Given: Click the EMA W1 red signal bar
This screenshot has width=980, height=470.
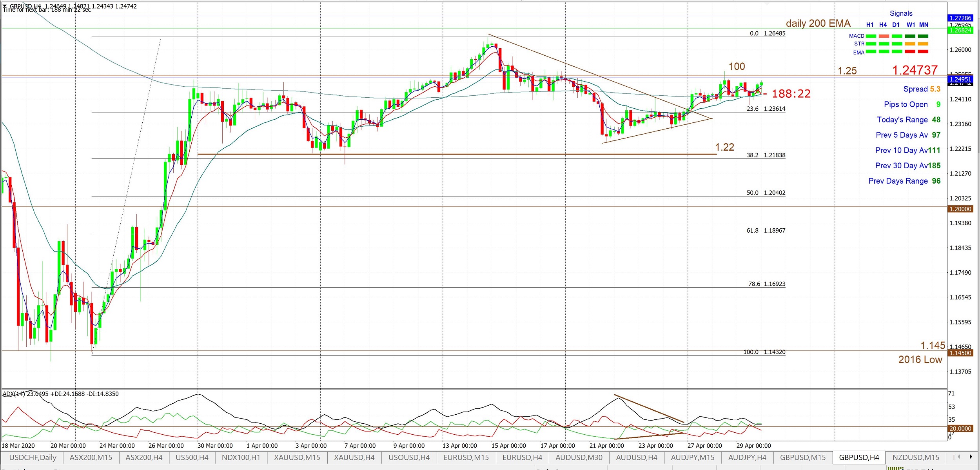Looking at the screenshot, I should (910, 52).
